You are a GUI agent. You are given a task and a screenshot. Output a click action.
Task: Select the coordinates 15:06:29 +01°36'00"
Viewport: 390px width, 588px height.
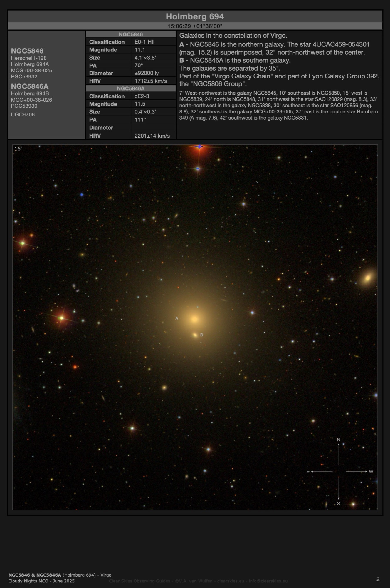pyautogui.click(x=195, y=26)
